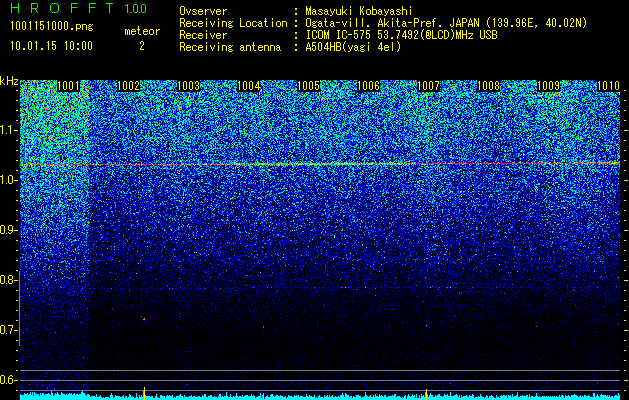629x400 pixels.
Task: Select the file name 1001151000.png
Action: (52, 26)
